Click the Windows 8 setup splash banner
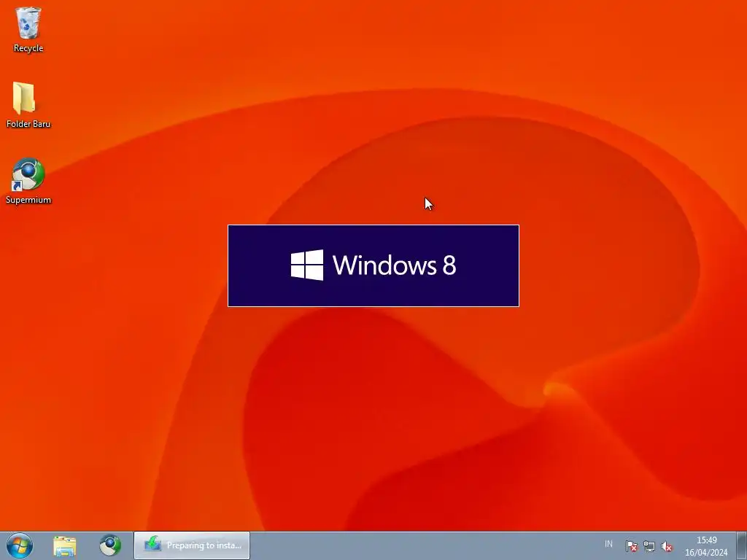Viewport: 747px width, 560px height. coord(373,265)
